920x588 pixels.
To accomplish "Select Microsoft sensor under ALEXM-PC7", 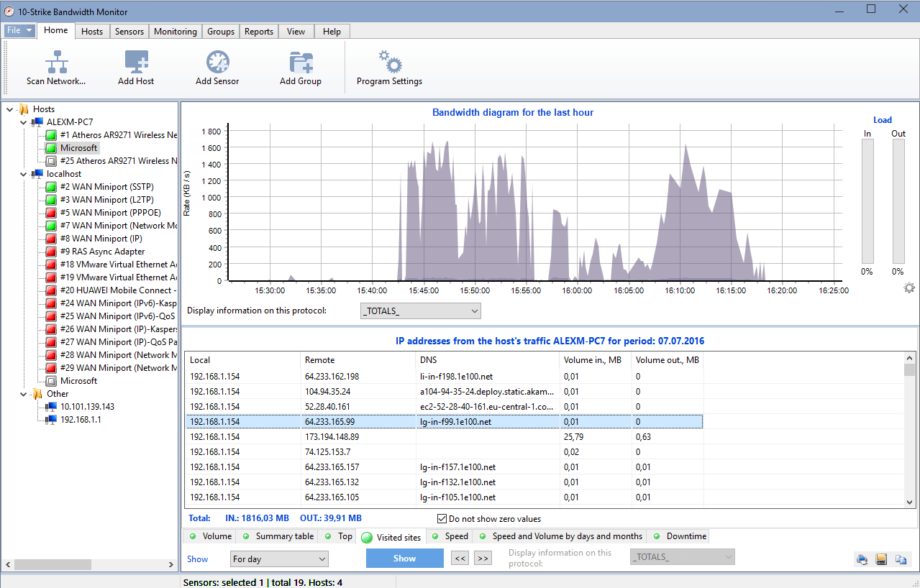I will point(78,148).
